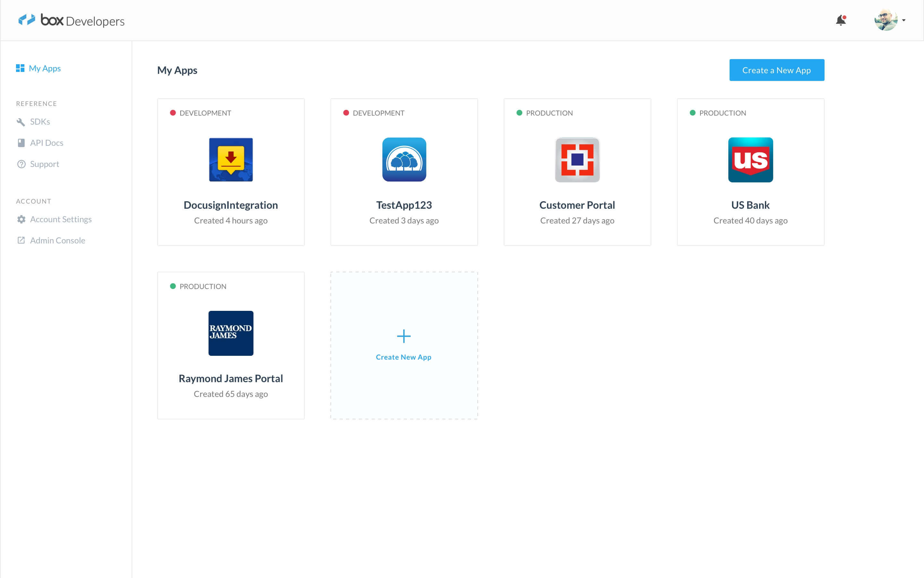The image size is (924, 578).
Task: Click the Support question mark icon
Action: click(21, 164)
